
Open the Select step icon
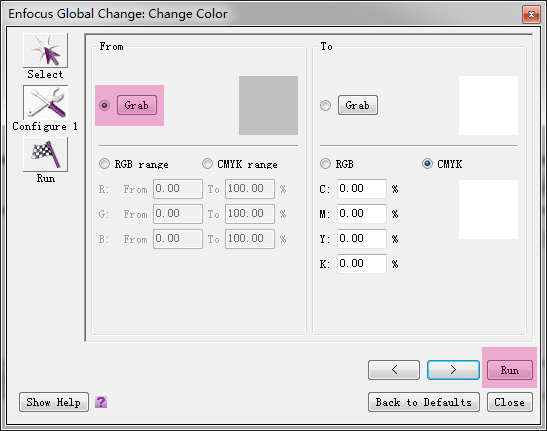(45, 51)
